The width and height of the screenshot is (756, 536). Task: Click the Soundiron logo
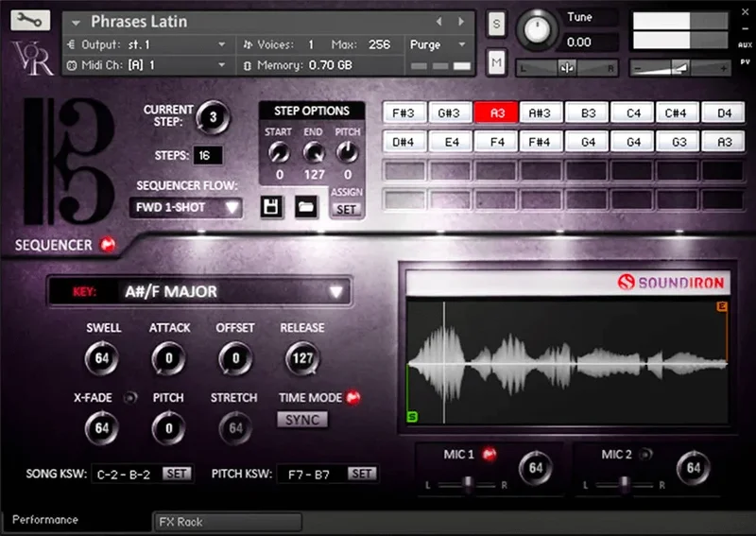click(x=672, y=283)
